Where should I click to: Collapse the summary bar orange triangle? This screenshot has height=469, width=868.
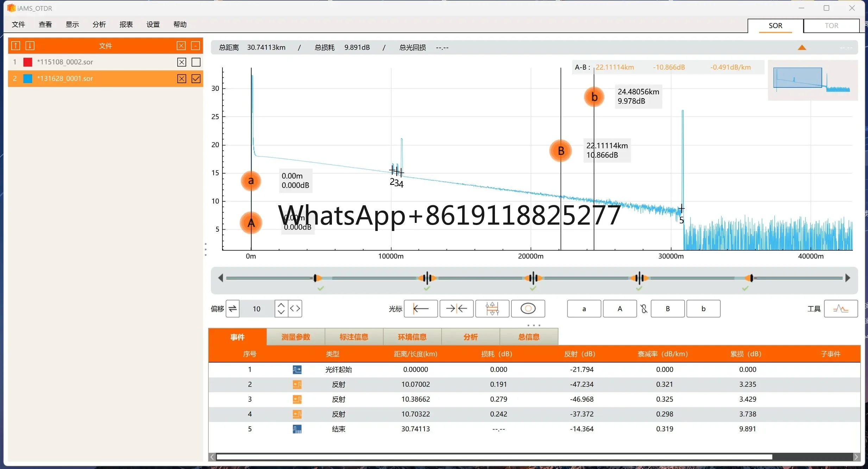[x=802, y=48]
